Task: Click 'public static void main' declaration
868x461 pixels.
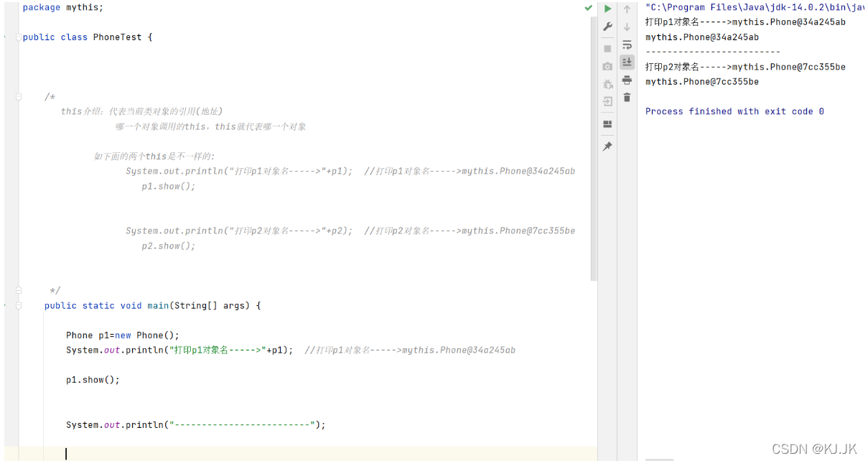Action: (153, 306)
